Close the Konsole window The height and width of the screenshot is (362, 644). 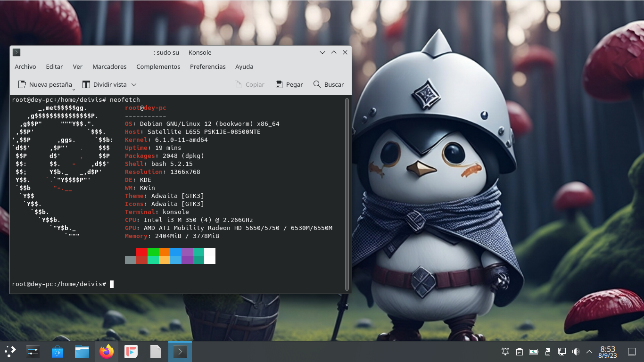tap(345, 52)
